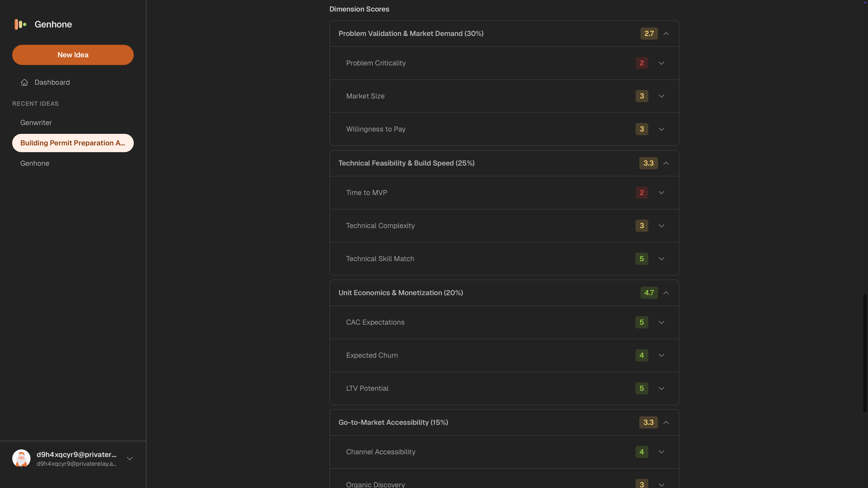Click the Genhone logo icon

pos(21,24)
